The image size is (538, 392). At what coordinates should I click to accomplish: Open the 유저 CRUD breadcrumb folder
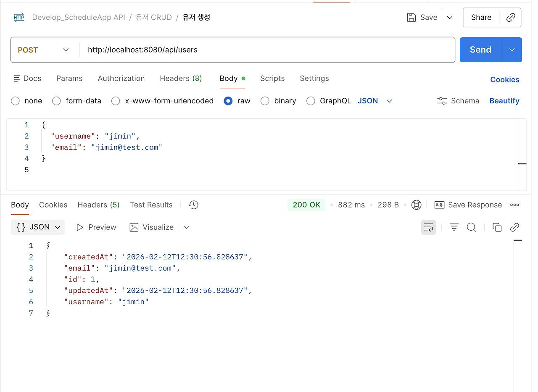153,17
